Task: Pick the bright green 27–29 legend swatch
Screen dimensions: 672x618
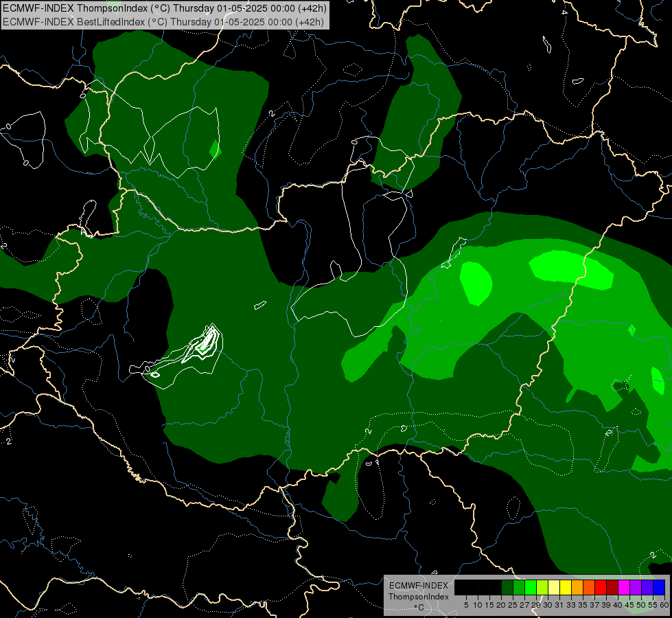Action: [531, 587]
